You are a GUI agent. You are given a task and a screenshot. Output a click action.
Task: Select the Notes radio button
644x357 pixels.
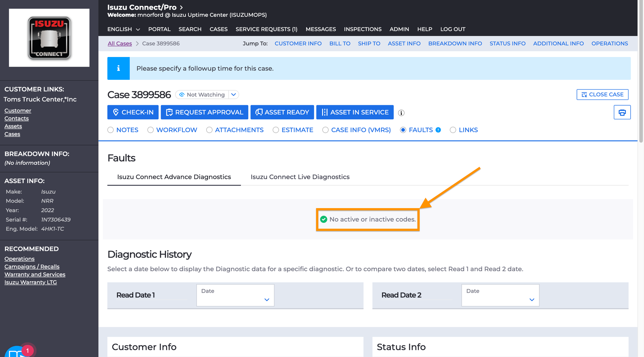(110, 130)
